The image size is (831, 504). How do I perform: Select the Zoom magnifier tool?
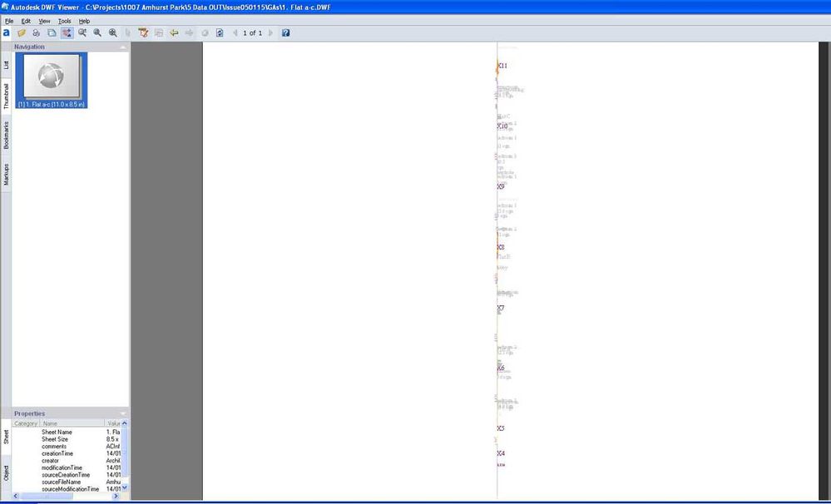[x=97, y=33]
